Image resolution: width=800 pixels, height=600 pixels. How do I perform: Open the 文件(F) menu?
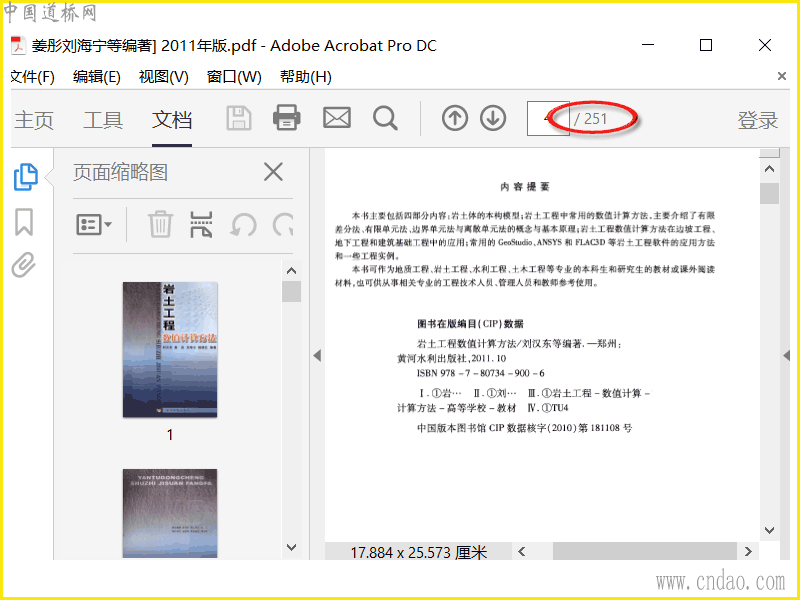(32, 77)
